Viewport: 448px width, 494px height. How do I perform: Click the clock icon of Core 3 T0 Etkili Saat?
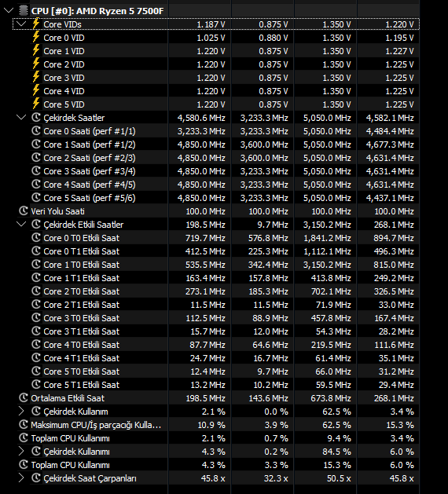(36, 317)
